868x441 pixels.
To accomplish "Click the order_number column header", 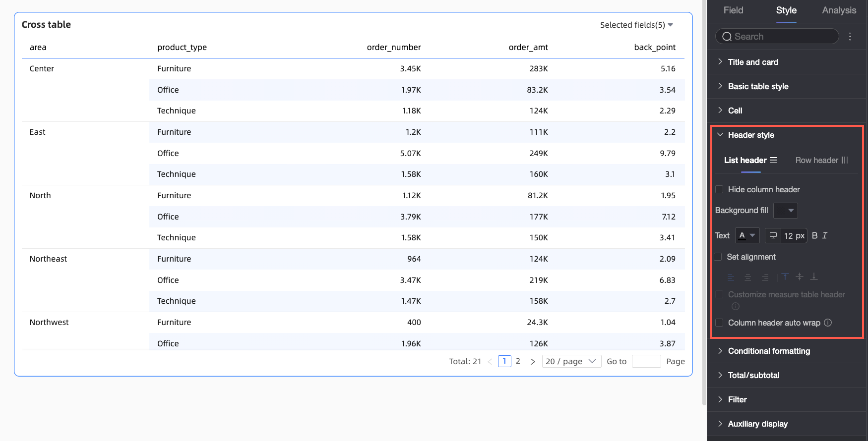I will [x=394, y=47].
